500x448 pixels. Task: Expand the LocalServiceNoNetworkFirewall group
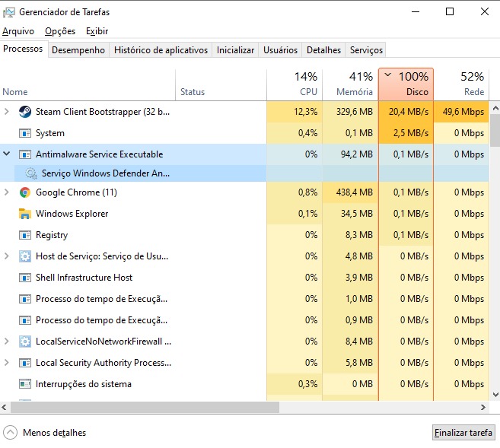point(6,342)
